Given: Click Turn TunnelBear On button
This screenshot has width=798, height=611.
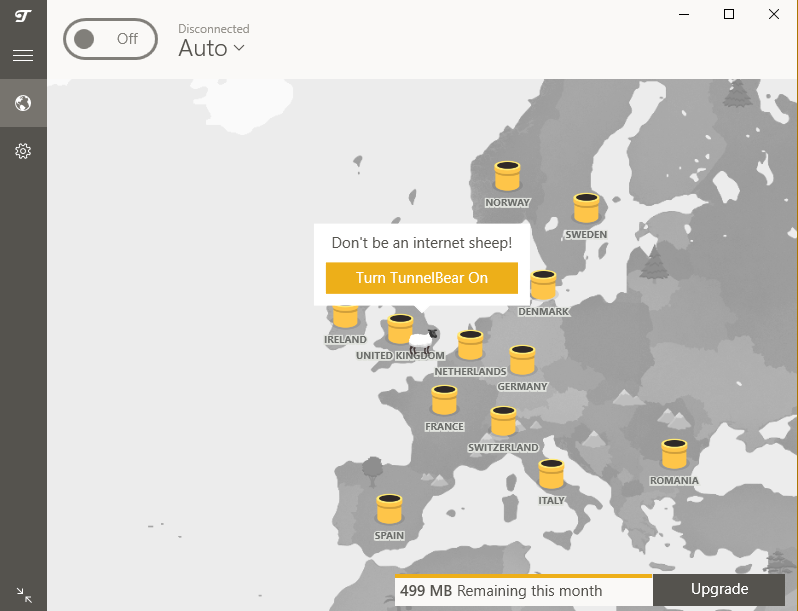Looking at the screenshot, I should pos(422,278).
